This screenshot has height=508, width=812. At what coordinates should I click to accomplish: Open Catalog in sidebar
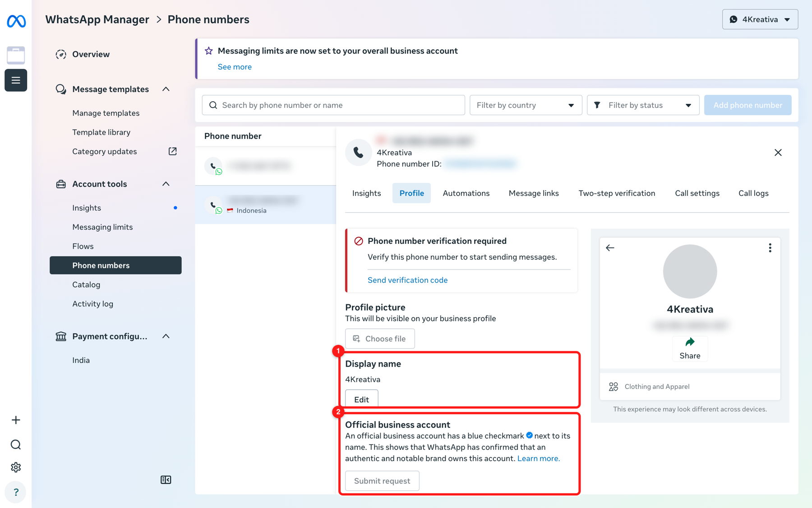click(x=86, y=284)
